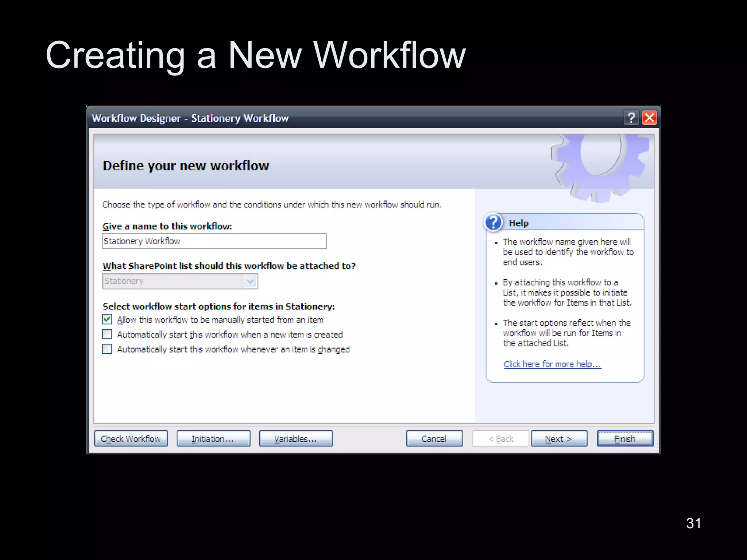Viewport: 747px width, 560px height.
Task: Open the Initiation settings button
Action: pyautogui.click(x=213, y=438)
